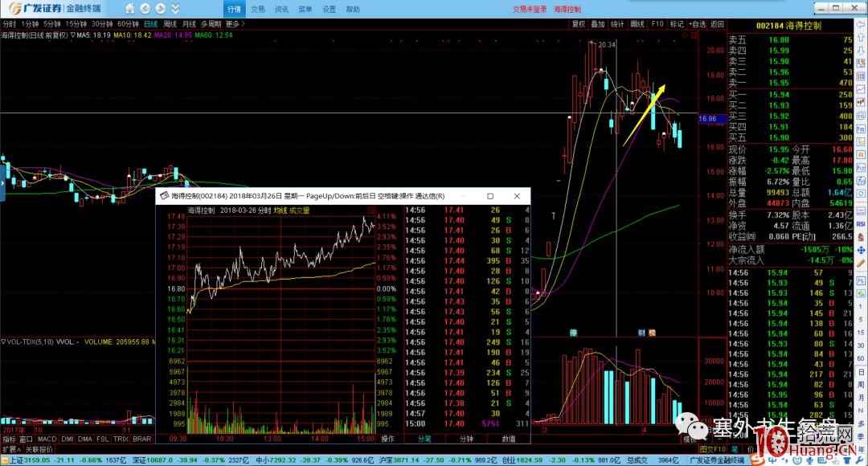This screenshot has height=466, width=868.
Task: Click the back navigation arrow
Action: click(145, 9)
